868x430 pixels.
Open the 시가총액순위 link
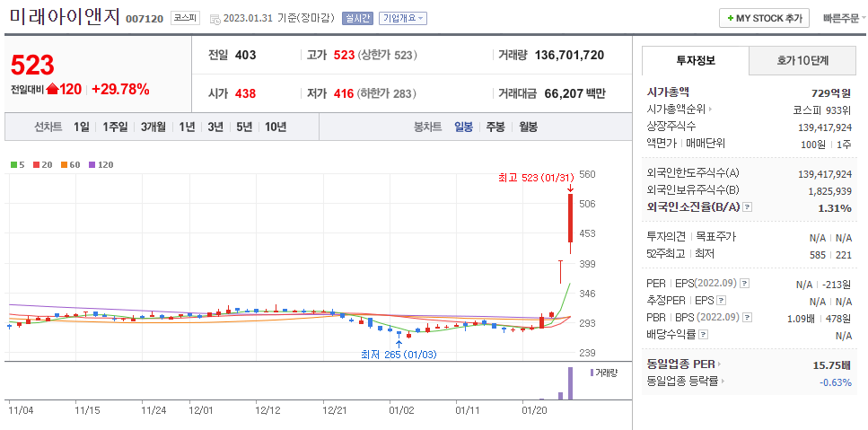coord(679,110)
